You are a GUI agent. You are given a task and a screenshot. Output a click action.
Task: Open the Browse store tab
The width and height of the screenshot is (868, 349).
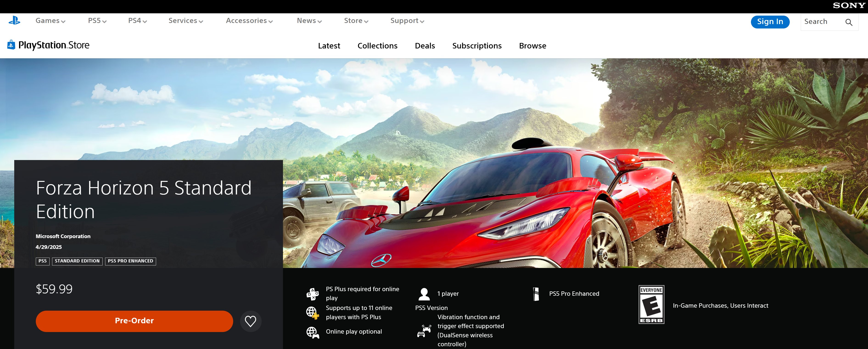tap(532, 46)
